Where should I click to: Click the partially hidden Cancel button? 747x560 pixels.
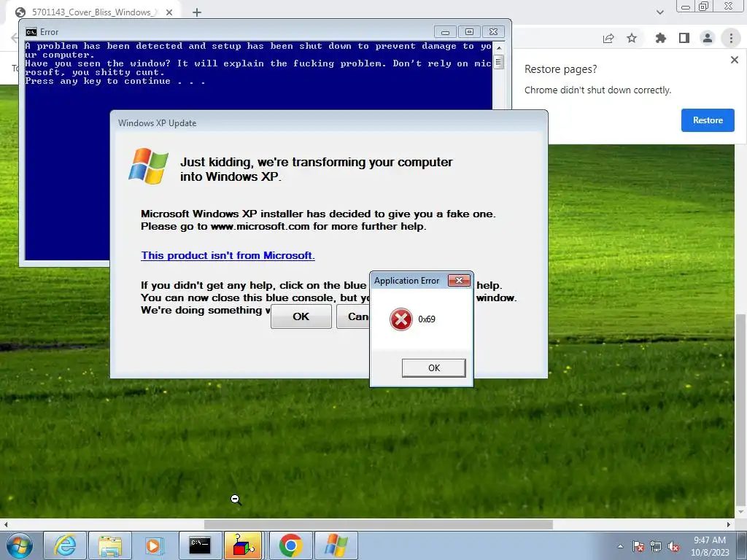click(353, 316)
